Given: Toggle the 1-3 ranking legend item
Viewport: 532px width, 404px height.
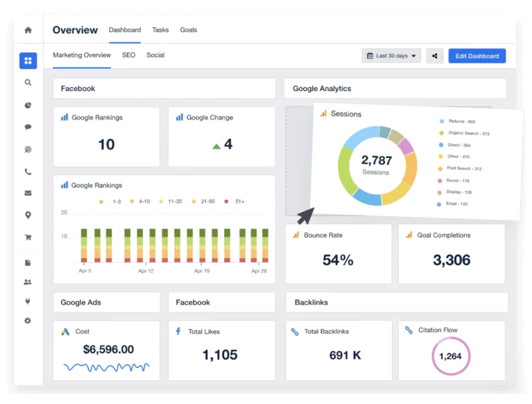Looking at the screenshot, I should [110, 201].
